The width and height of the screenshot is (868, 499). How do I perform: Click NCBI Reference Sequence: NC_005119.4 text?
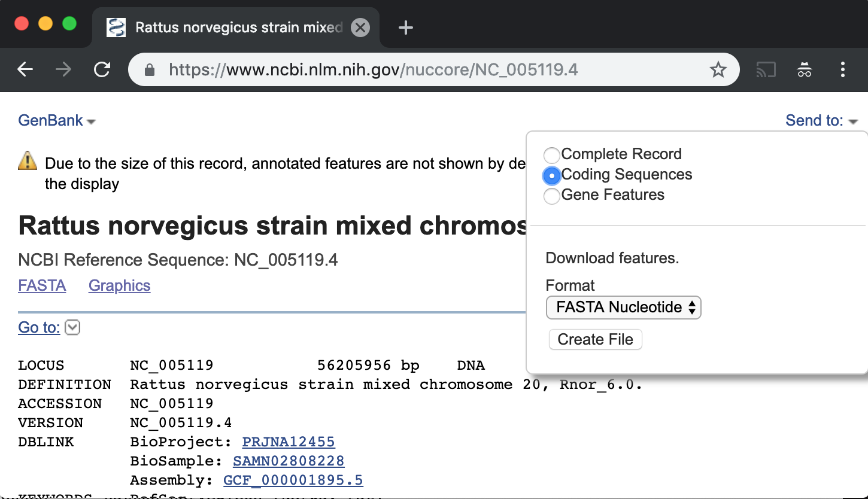(178, 260)
